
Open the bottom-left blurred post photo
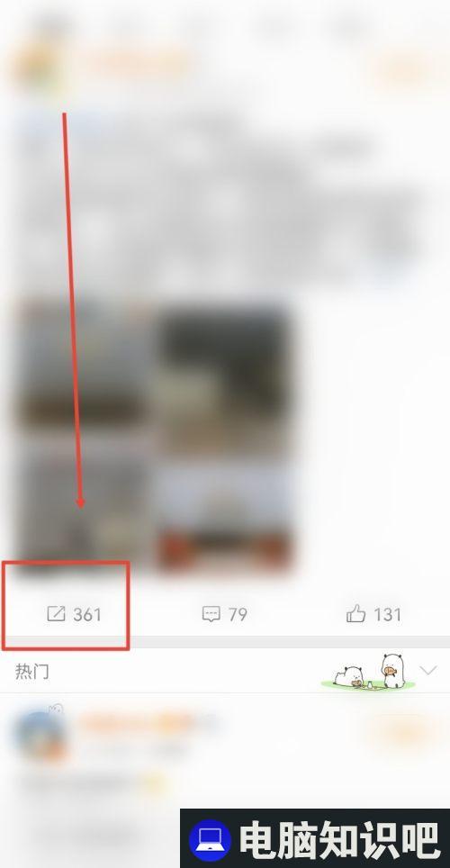pyautogui.click(x=85, y=502)
